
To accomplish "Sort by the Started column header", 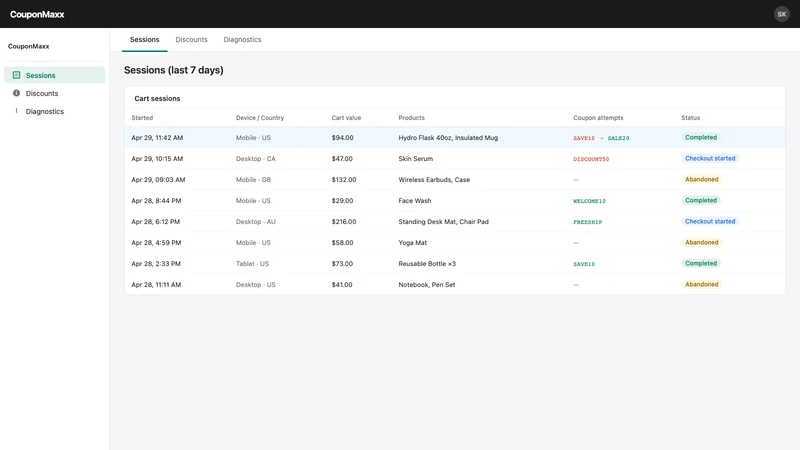I will [142, 117].
